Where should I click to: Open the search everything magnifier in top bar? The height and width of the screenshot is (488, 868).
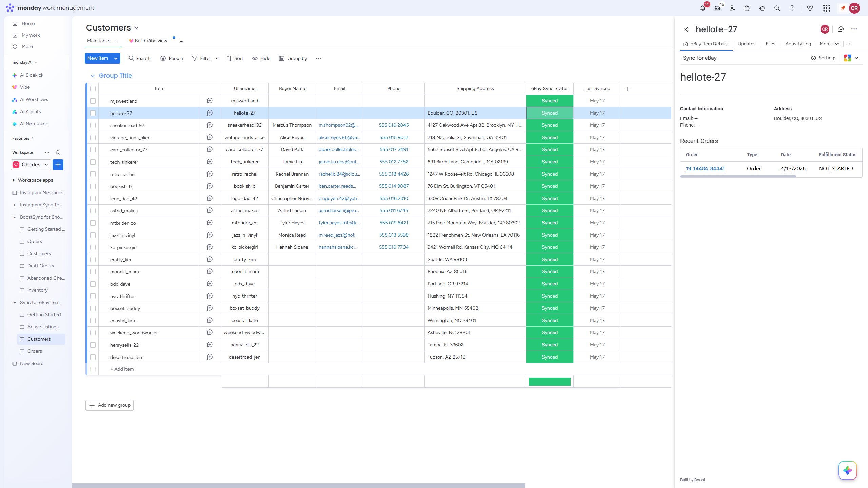pyautogui.click(x=777, y=8)
